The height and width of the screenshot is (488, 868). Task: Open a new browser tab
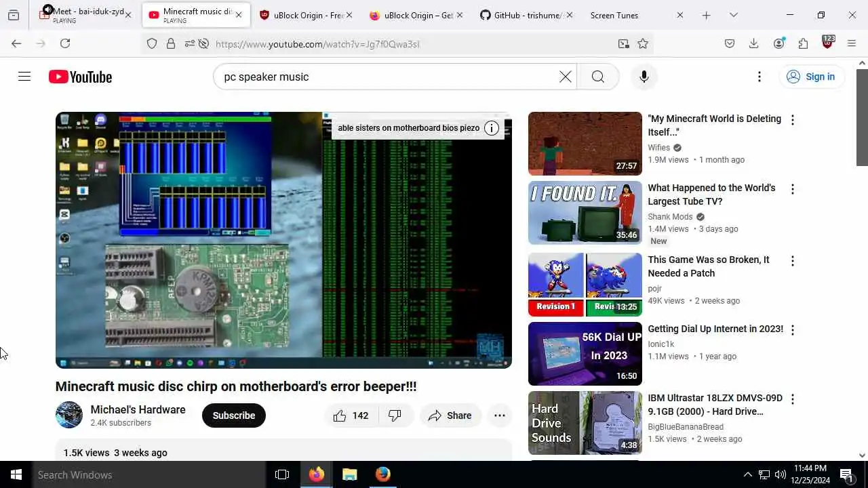click(706, 15)
